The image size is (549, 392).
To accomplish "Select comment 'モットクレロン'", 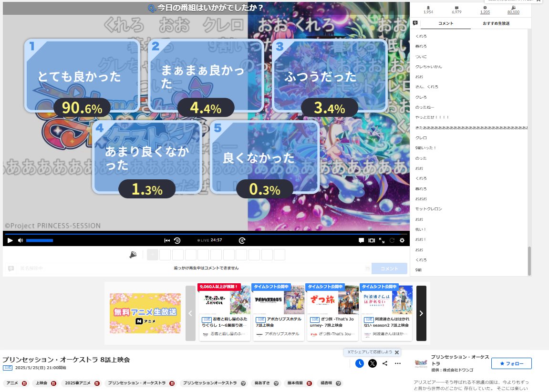I will click(x=428, y=209).
